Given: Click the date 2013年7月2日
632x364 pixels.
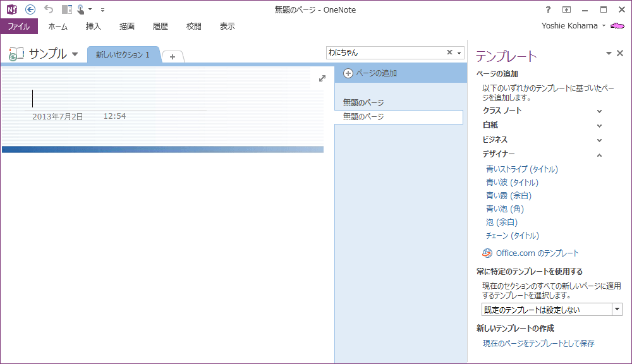Looking at the screenshot, I should click(x=58, y=116).
